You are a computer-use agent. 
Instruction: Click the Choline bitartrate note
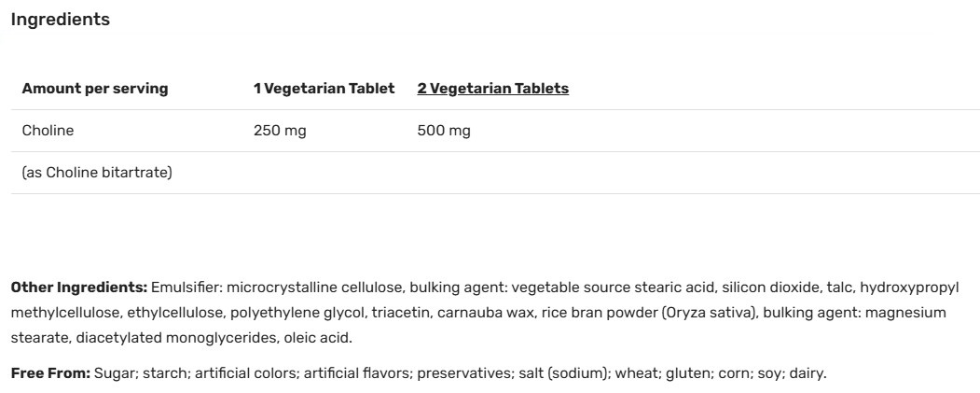[97, 173]
